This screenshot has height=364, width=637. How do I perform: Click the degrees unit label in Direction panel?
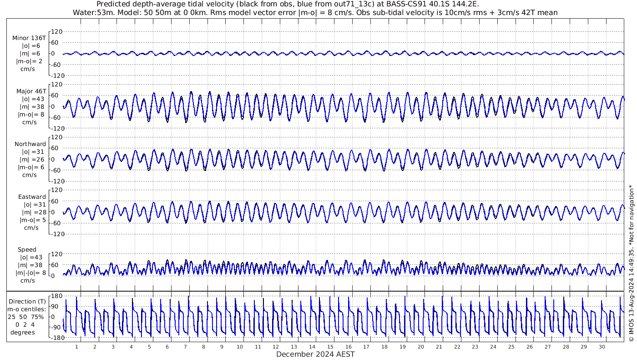[x=23, y=332]
